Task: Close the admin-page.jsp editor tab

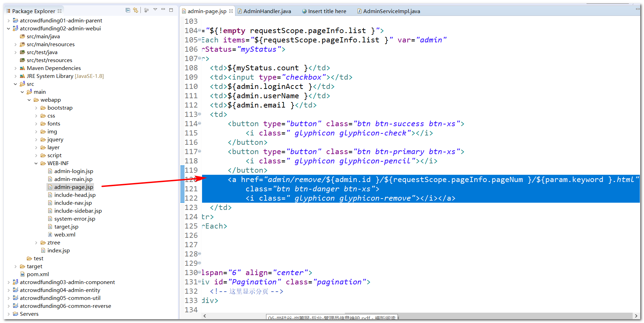Action: pyautogui.click(x=231, y=11)
